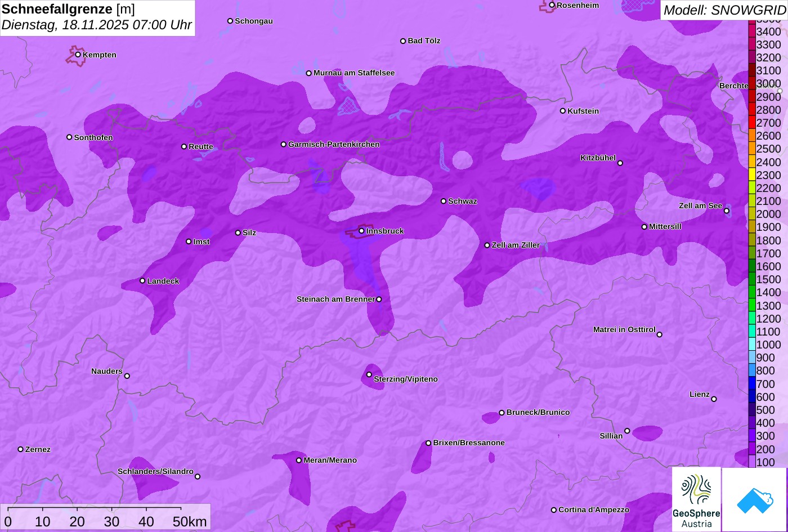Viewport: 788px width, 532px height.
Task: Select Matrei in Osttirol marker dot
Action: (x=660, y=334)
